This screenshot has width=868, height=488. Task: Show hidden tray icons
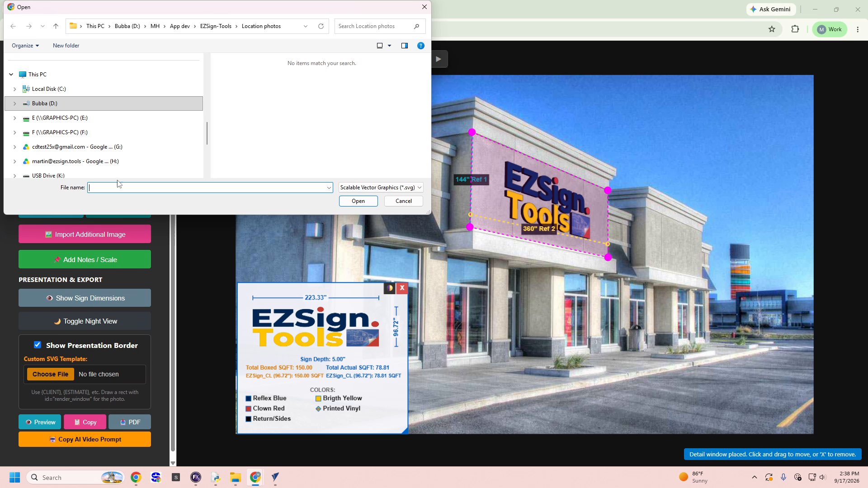coord(754,478)
